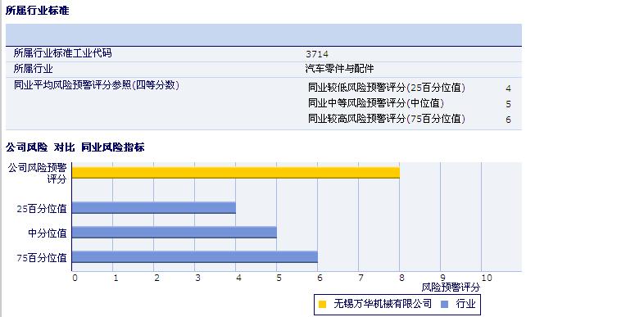Click the 75th percentile score value 6

click(509, 120)
